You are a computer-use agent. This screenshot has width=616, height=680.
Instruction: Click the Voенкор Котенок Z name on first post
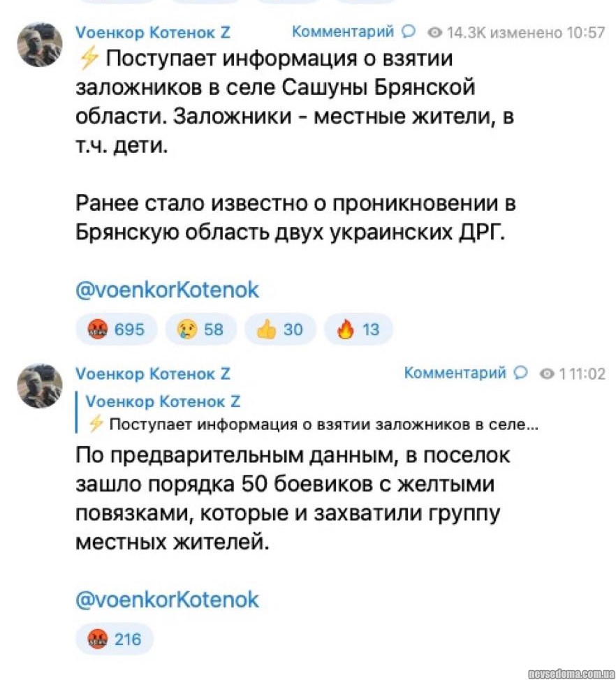click(x=152, y=32)
